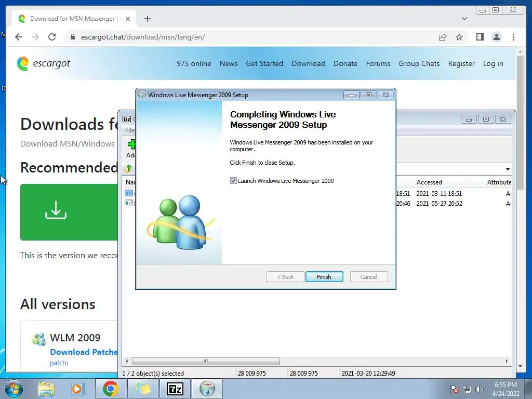
Task: Reload the escargot page
Action: [52, 37]
